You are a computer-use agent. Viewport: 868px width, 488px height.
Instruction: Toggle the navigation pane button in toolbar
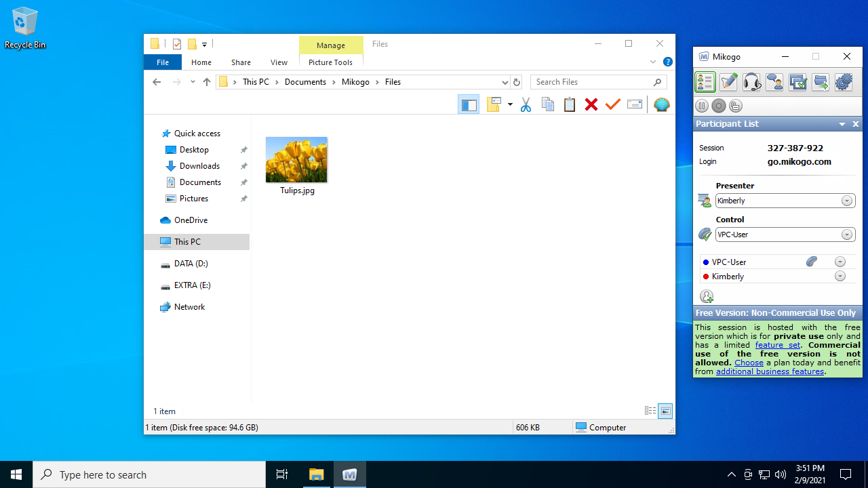coord(468,104)
